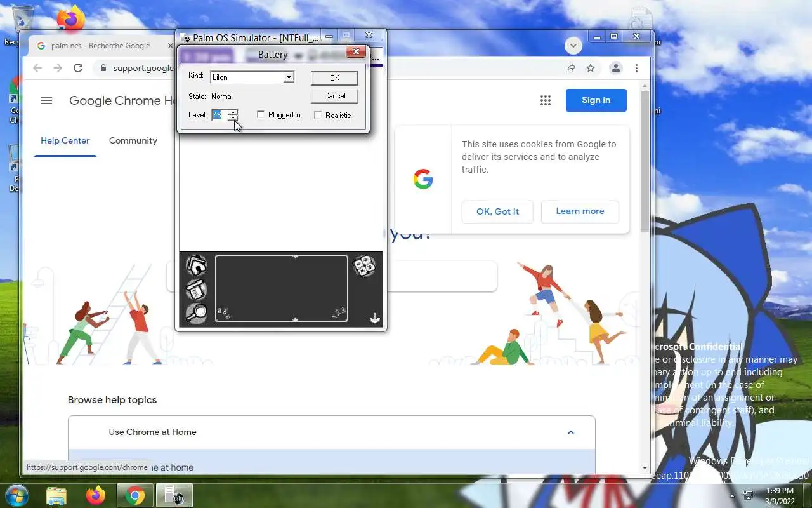This screenshot has width=812, height=508.
Task: Open the Firefox desktop shortcut
Action: 71,18
